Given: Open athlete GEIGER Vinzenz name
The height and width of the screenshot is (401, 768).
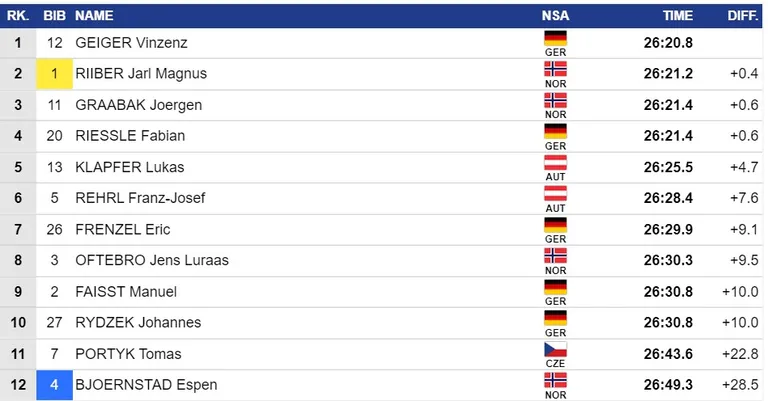Looking at the screenshot, I should coord(131,43).
